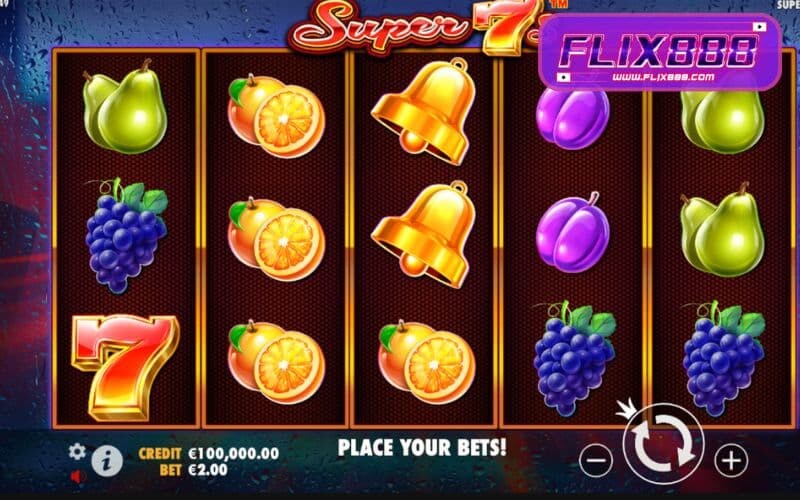
Task: Click the top golden bell symbol
Action: coord(425,111)
